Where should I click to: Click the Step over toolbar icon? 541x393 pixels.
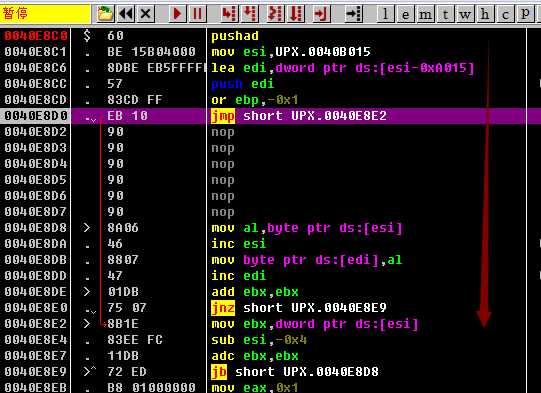(249, 14)
